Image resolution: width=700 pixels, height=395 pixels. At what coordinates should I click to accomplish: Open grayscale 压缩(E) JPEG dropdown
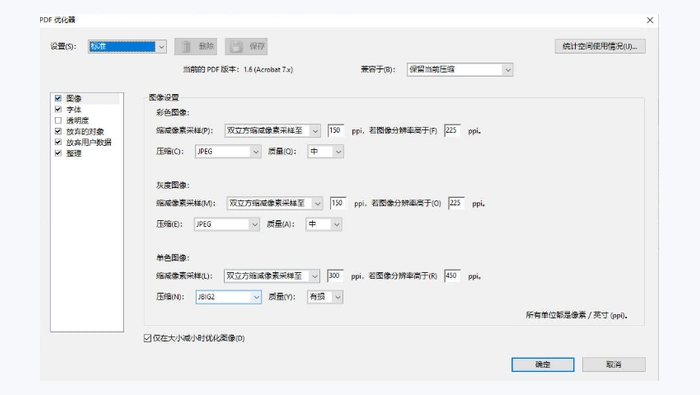coord(227,224)
